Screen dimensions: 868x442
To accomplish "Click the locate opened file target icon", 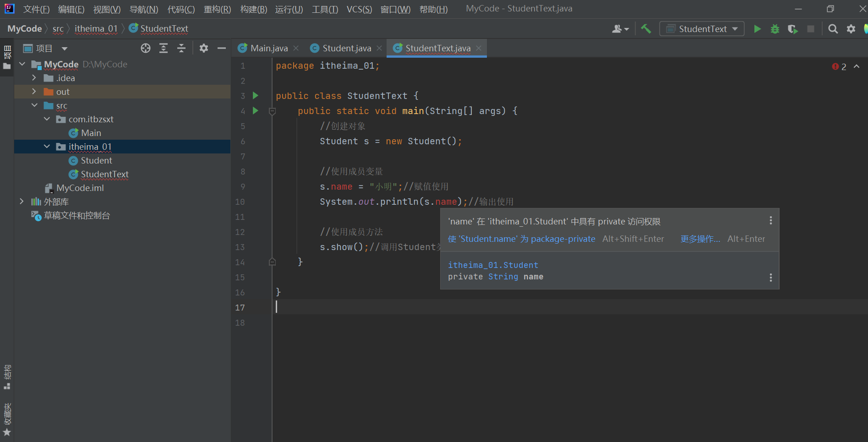I will (x=146, y=48).
